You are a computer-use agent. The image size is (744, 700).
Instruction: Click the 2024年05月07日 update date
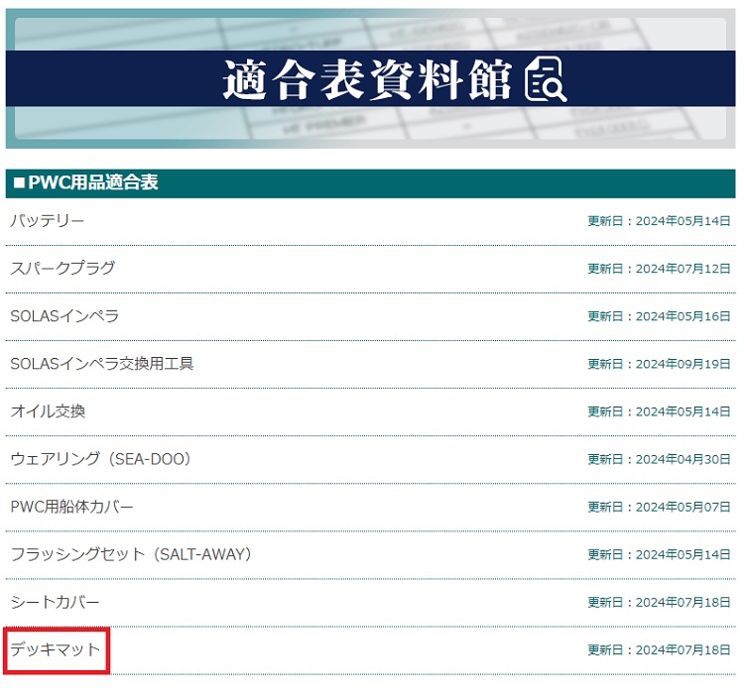coord(659,507)
